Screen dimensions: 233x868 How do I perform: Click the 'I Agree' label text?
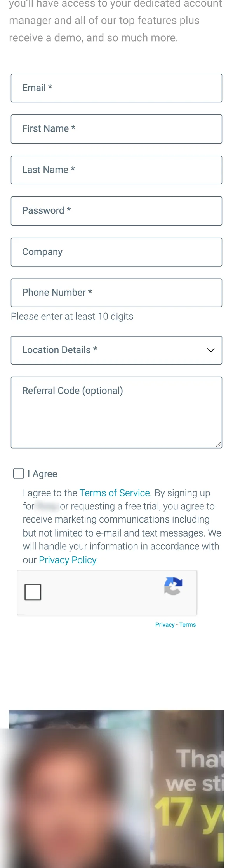tap(42, 474)
